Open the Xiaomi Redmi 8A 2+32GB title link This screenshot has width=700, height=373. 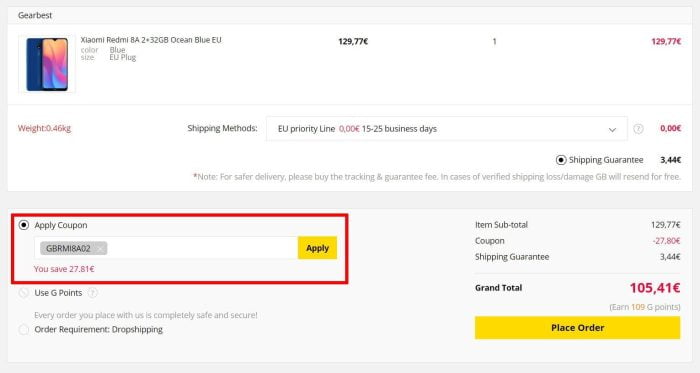151,40
